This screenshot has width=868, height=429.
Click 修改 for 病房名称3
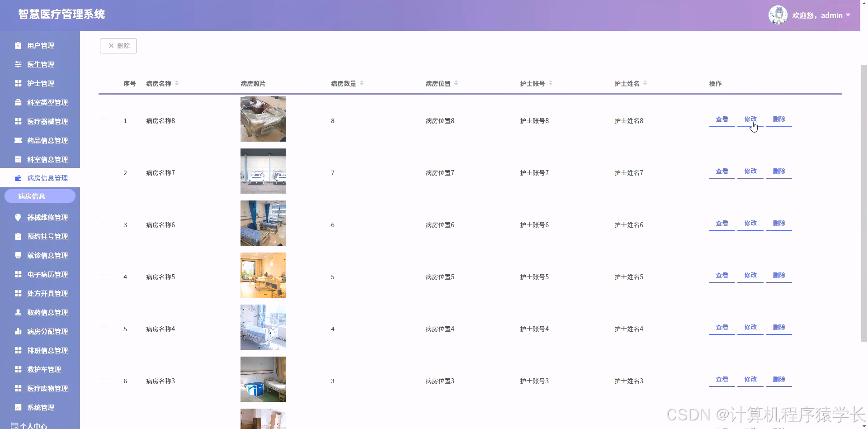750,380
